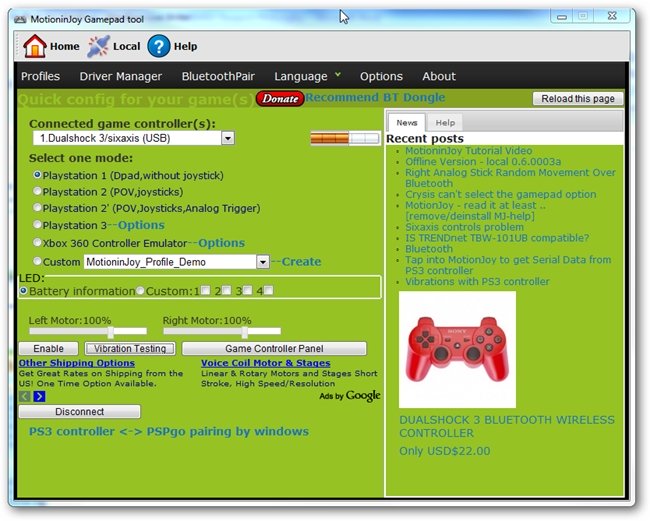
Task: Choose LED Battery information radio
Action: pos(24,291)
